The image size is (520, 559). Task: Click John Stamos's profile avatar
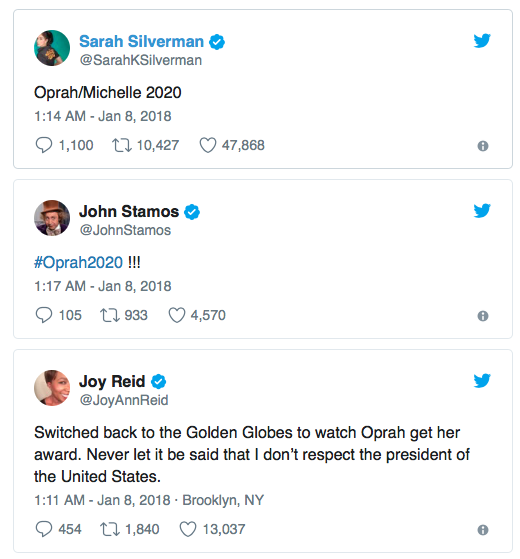(x=52, y=218)
